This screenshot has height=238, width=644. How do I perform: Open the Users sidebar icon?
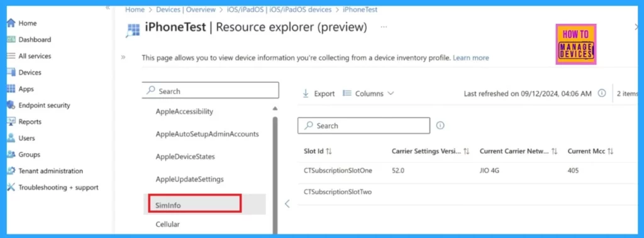point(11,138)
